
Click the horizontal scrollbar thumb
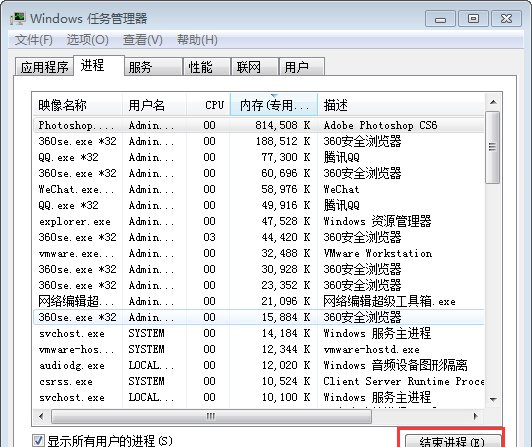pyautogui.click(x=211, y=416)
